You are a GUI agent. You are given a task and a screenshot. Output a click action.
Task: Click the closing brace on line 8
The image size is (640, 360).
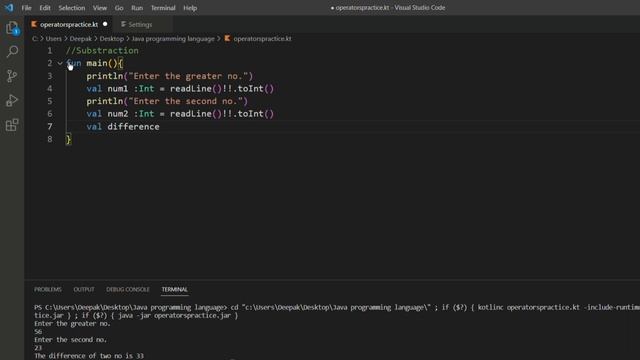pos(69,140)
